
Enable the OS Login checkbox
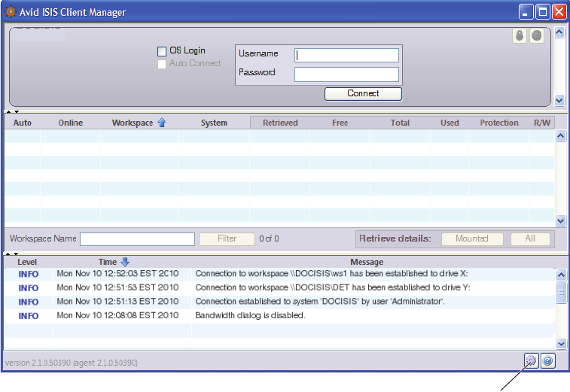point(162,51)
